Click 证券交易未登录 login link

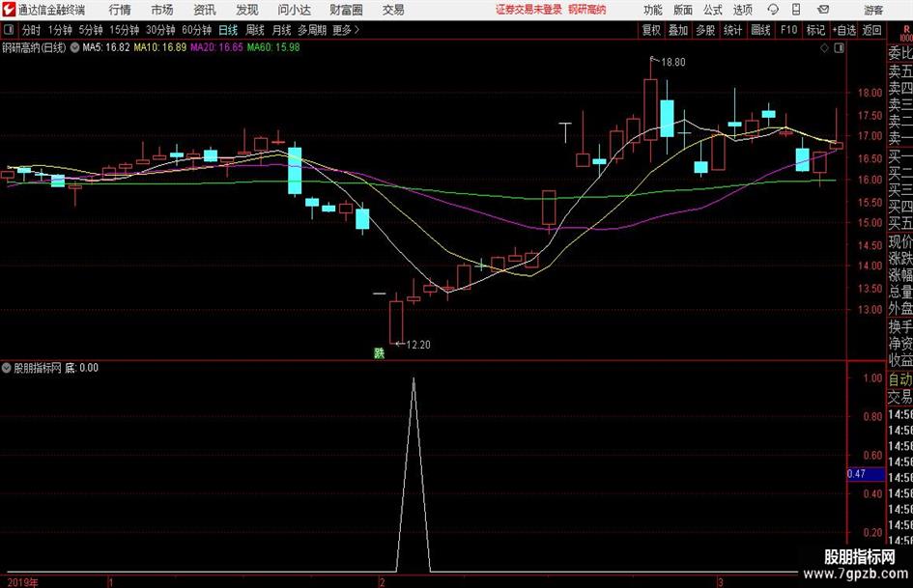click(528, 10)
